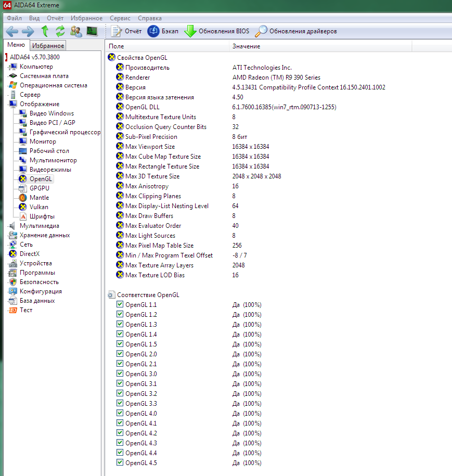Open the Избранное menu

86,18
